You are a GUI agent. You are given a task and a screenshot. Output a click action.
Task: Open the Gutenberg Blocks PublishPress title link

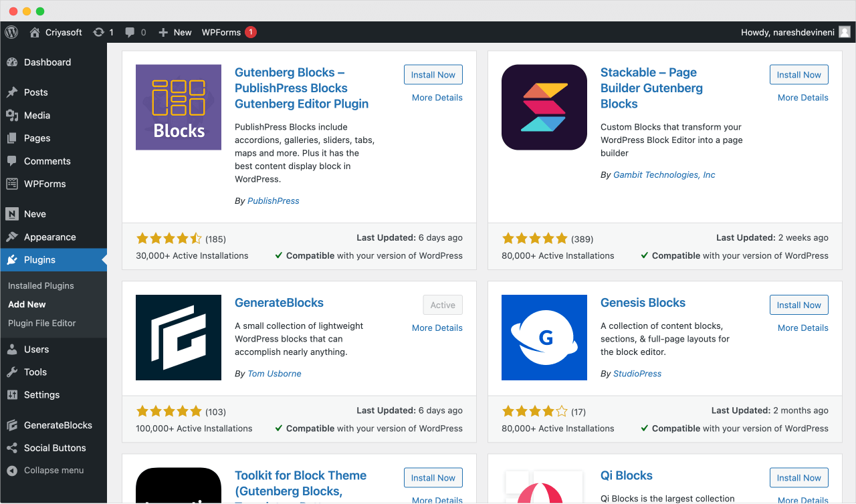coord(302,88)
